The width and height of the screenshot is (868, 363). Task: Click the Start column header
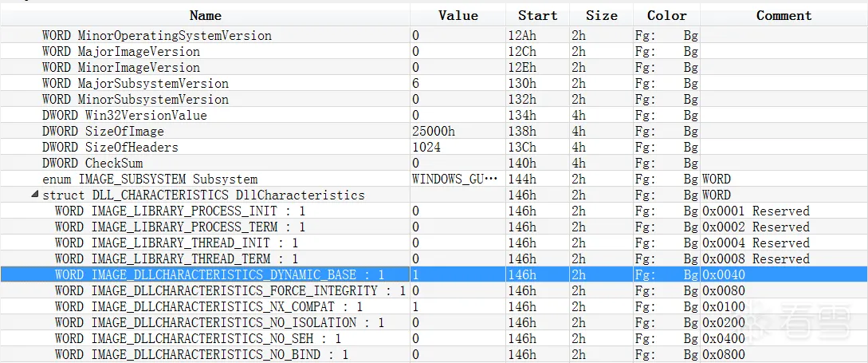point(537,15)
